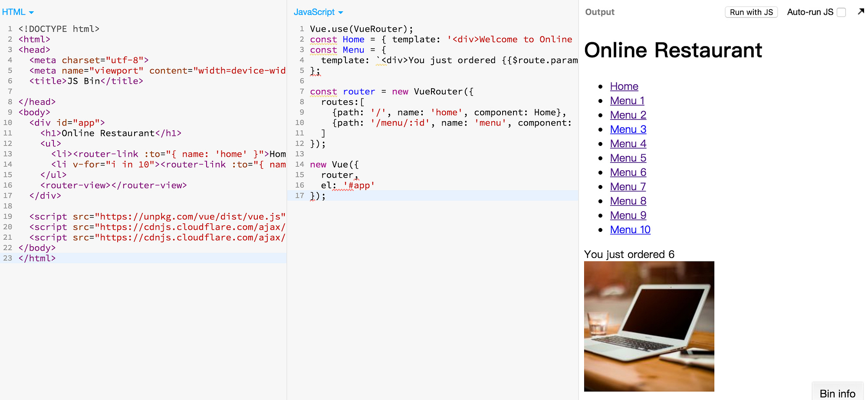Open the Menu 5 link
The width and height of the screenshot is (868, 400).
point(628,158)
